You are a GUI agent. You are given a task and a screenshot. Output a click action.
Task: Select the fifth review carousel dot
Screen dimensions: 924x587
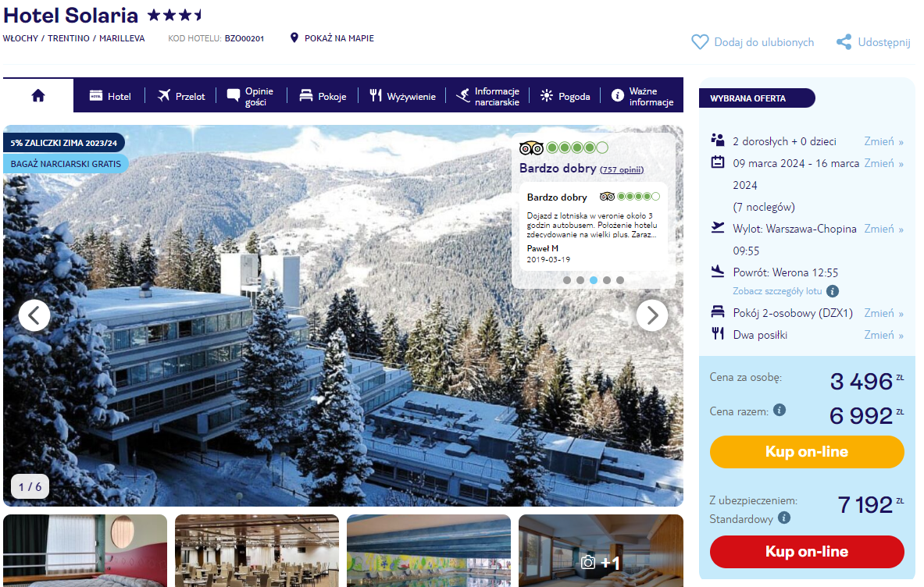[x=620, y=279]
